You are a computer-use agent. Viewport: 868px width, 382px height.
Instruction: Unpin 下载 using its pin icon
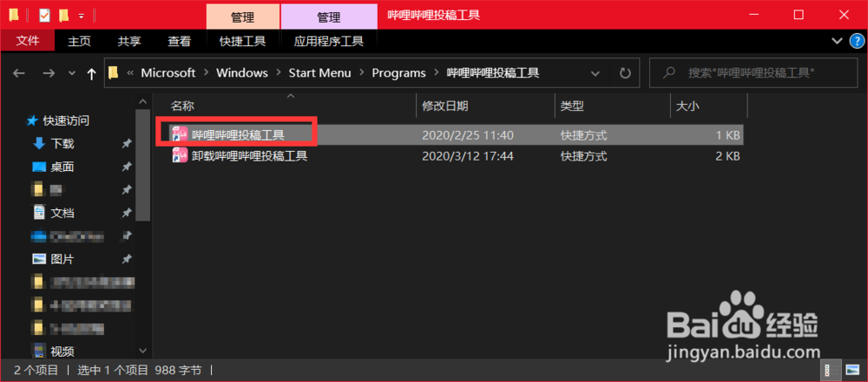pyautogui.click(x=127, y=143)
